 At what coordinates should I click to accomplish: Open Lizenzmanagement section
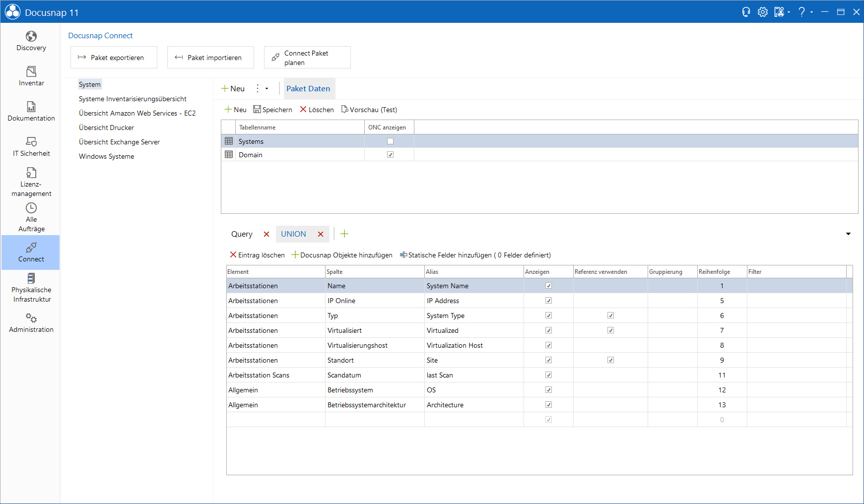point(31,182)
